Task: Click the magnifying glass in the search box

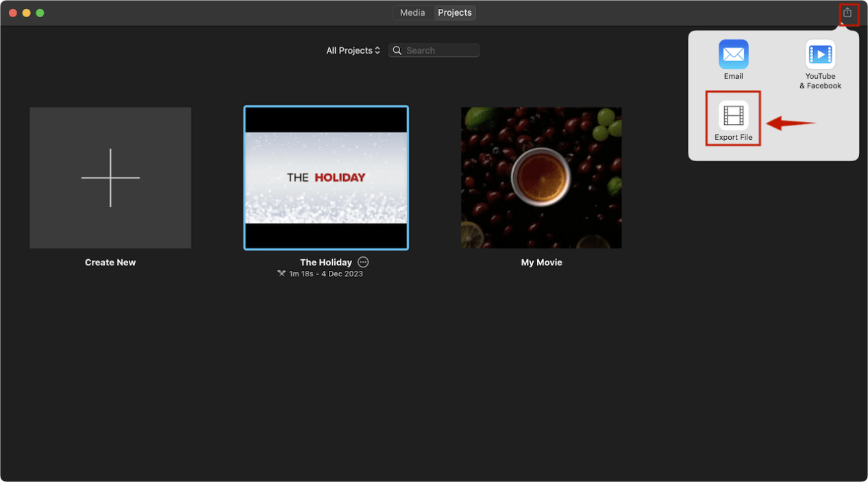Action: coord(397,51)
